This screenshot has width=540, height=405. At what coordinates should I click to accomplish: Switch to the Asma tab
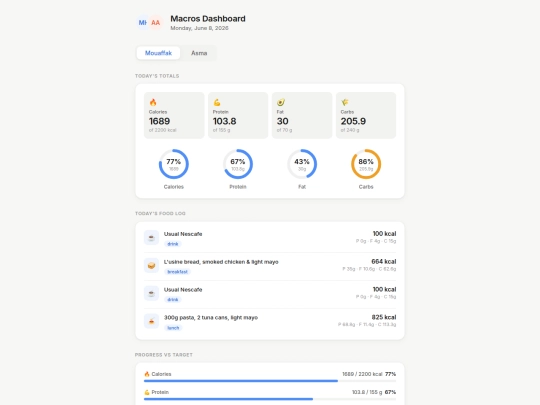199,53
